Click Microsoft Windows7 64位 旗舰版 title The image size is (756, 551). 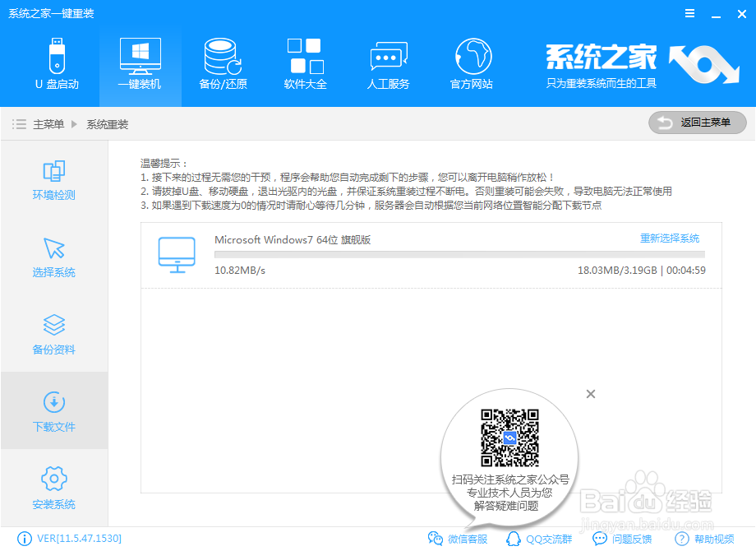pos(293,240)
